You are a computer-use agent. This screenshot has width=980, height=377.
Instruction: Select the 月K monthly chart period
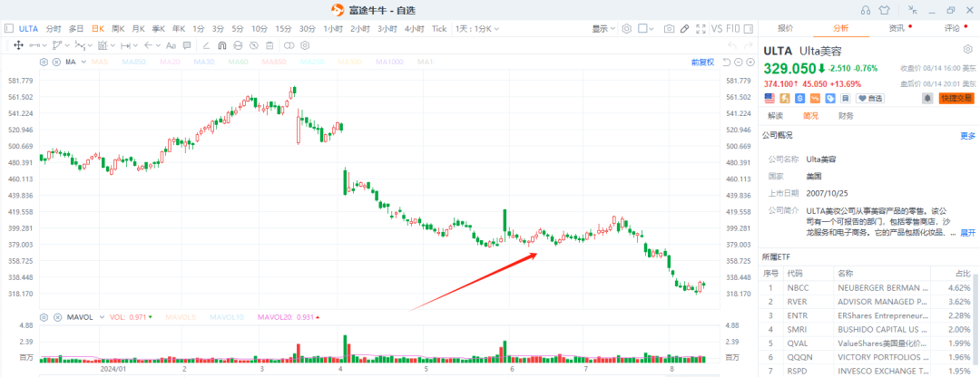click(138, 28)
